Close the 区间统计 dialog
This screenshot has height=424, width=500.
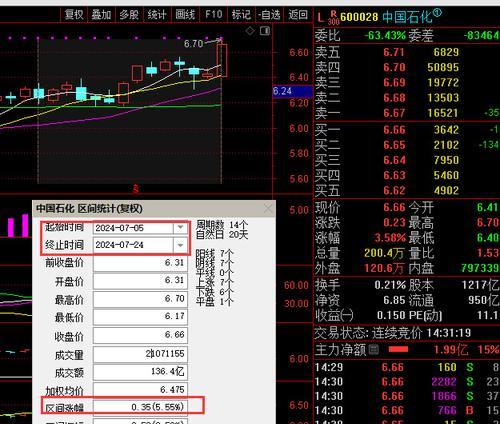pyautogui.click(x=268, y=209)
